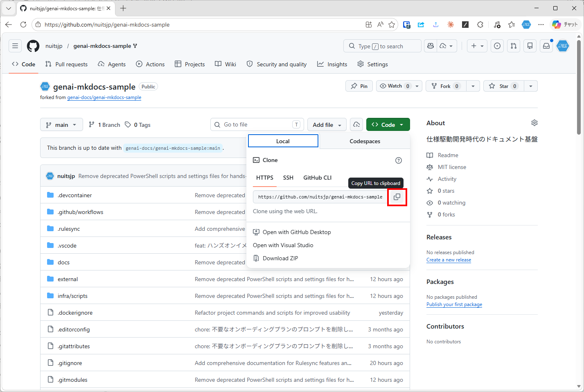Image resolution: width=584 pixels, height=392 pixels.
Task: Select the SSH clone tab
Action: coord(288,178)
